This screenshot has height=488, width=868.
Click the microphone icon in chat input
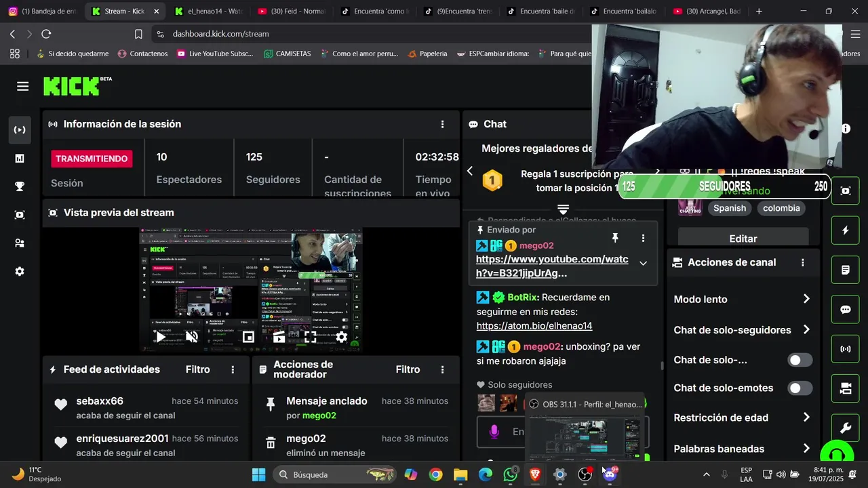coord(494,432)
